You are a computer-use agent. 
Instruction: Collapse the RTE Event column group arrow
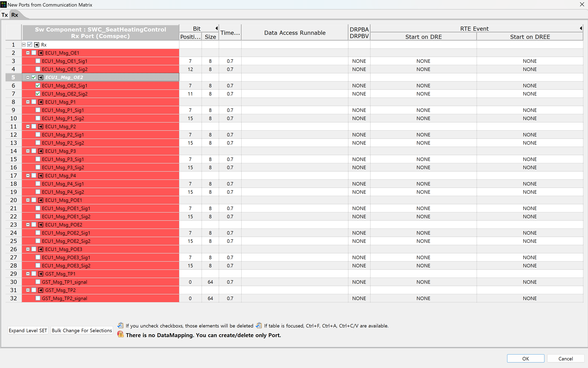[x=581, y=28]
